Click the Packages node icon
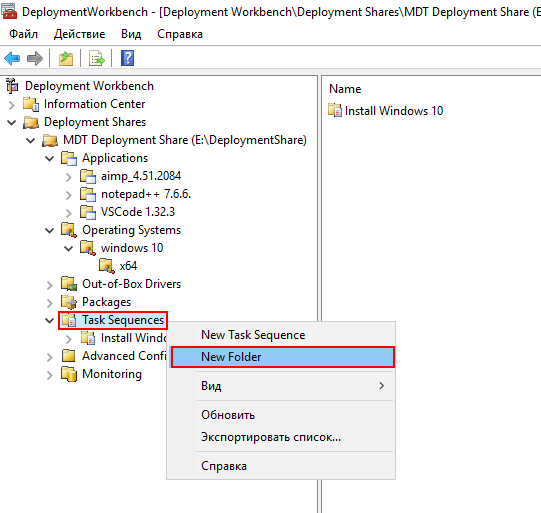Image resolution: width=541 pixels, height=513 pixels. 69,302
